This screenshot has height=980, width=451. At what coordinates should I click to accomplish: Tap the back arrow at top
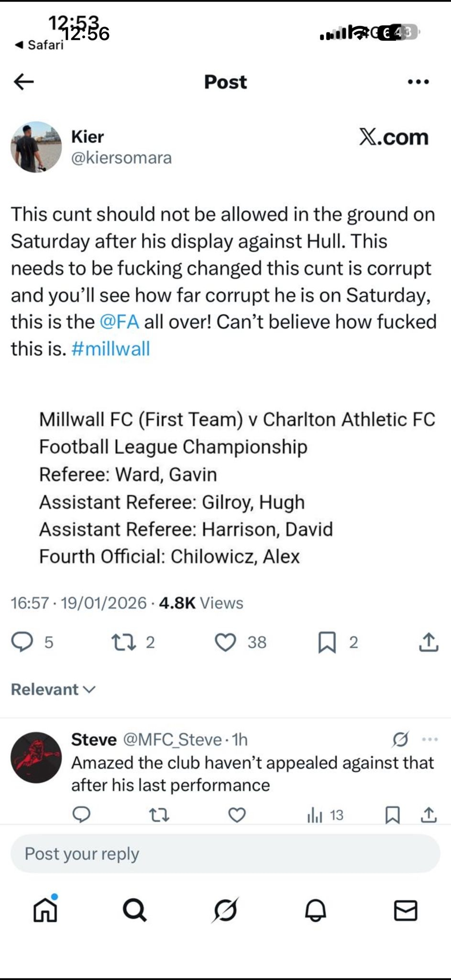tap(23, 82)
